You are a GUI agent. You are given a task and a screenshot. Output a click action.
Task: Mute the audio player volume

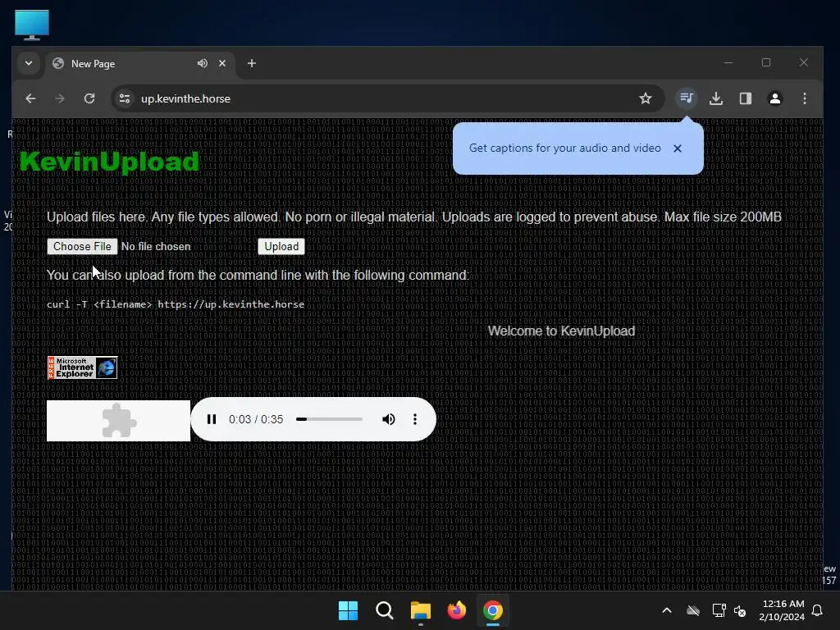click(388, 419)
